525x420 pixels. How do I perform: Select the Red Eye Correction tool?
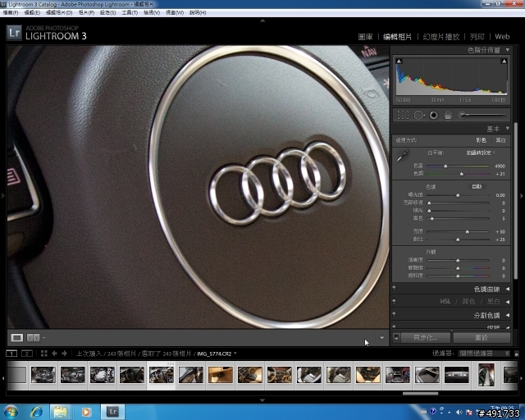pyautogui.click(x=434, y=115)
